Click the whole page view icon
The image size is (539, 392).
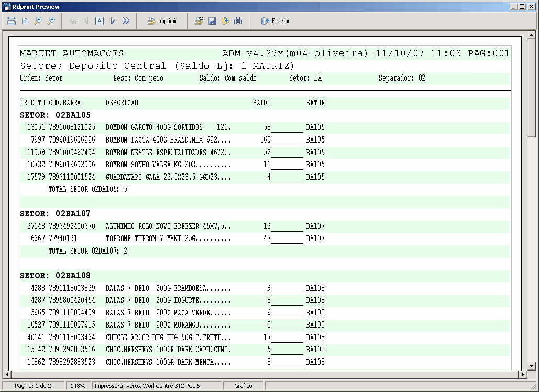pyautogui.click(x=25, y=21)
